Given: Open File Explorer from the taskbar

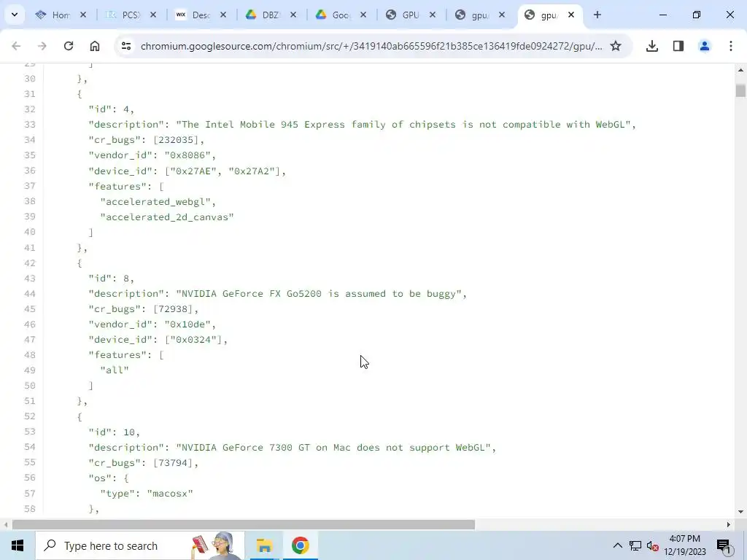Looking at the screenshot, I should pos(264,545).
